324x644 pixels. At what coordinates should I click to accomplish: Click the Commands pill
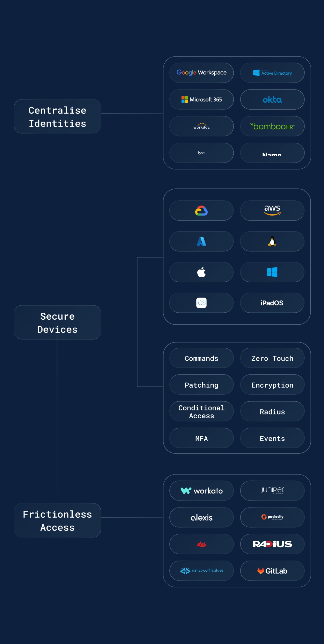(201, 358)
